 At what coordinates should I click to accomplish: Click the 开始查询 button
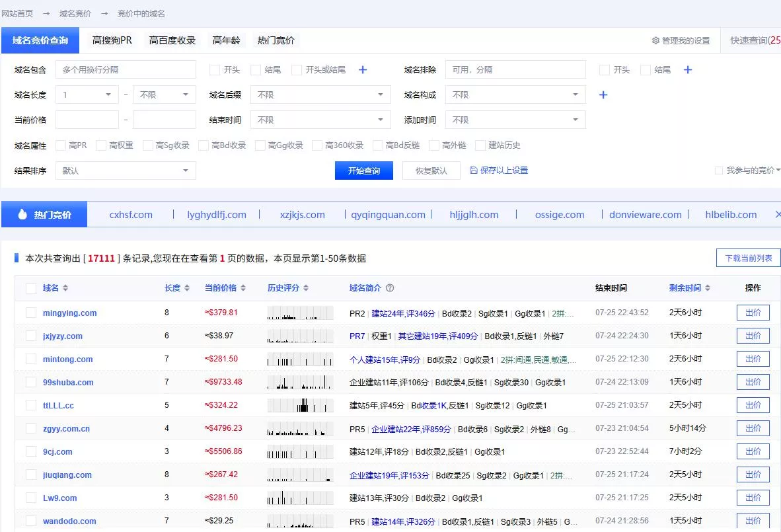click(364, 171)
